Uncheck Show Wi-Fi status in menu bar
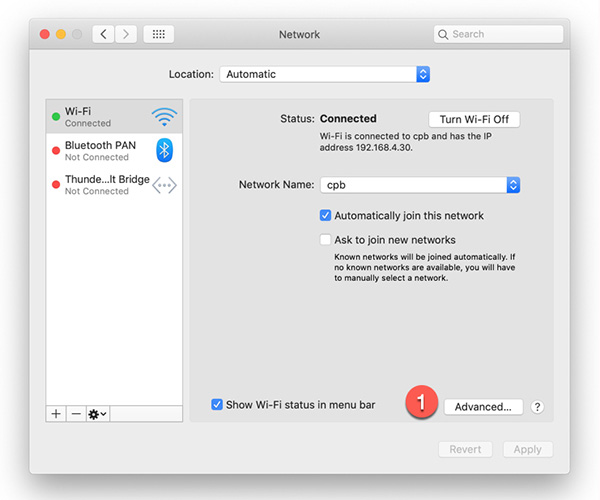 [x=217, y=404]
